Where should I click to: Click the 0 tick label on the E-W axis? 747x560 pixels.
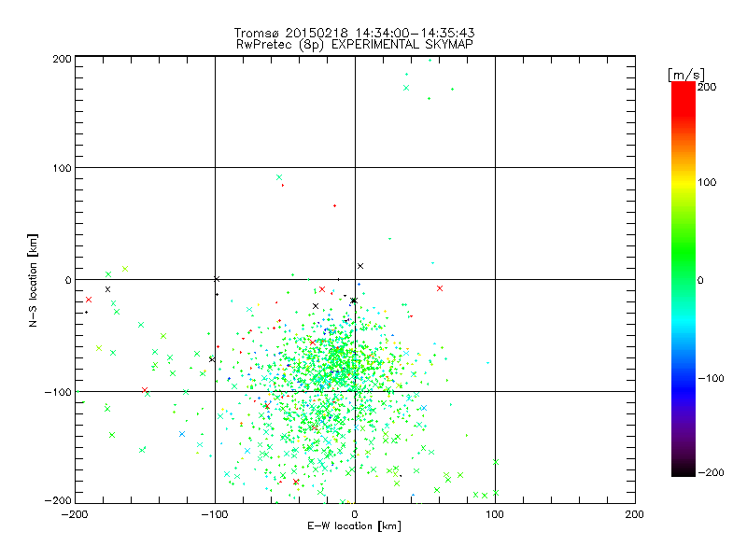355,514
